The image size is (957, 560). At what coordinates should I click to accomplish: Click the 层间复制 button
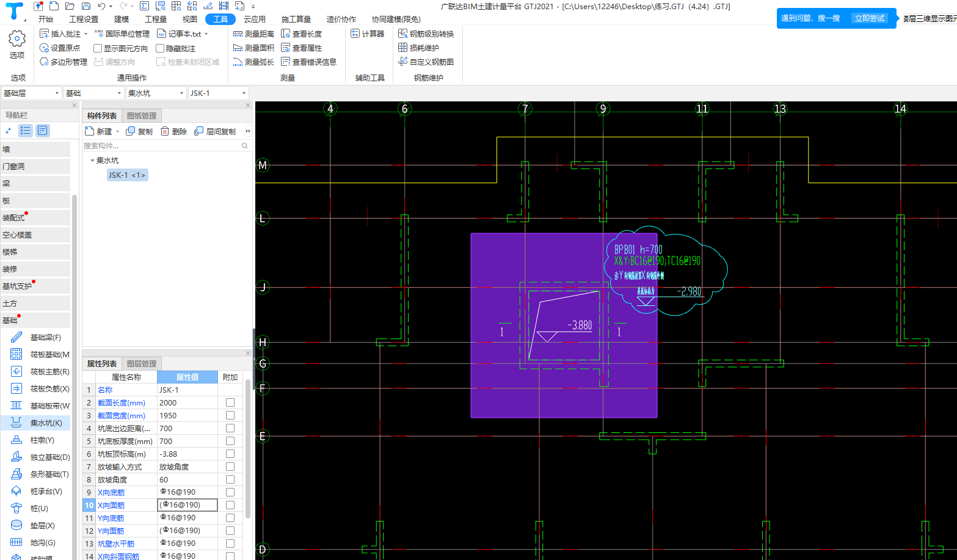click(x=215, y=131)
